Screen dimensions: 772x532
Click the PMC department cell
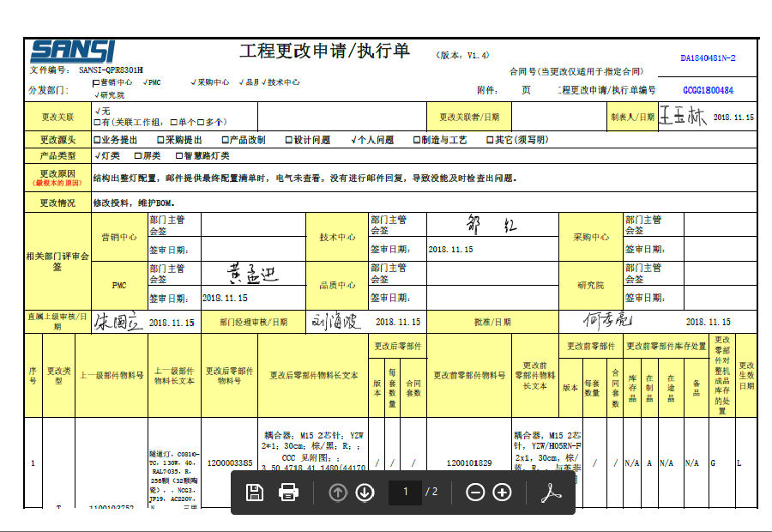tap(119, 285)
